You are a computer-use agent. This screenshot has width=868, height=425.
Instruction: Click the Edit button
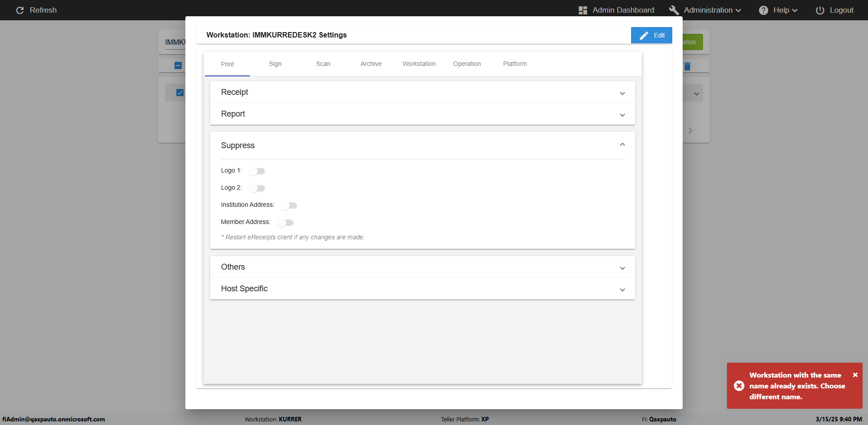click(651, 35)
